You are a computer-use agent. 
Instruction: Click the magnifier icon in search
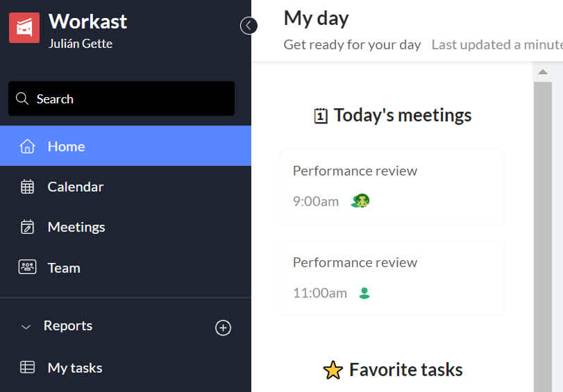click(22, 99)
